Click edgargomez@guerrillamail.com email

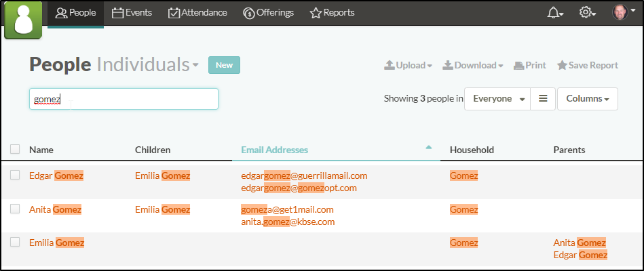pyautogui.click(x=304, y=176)
